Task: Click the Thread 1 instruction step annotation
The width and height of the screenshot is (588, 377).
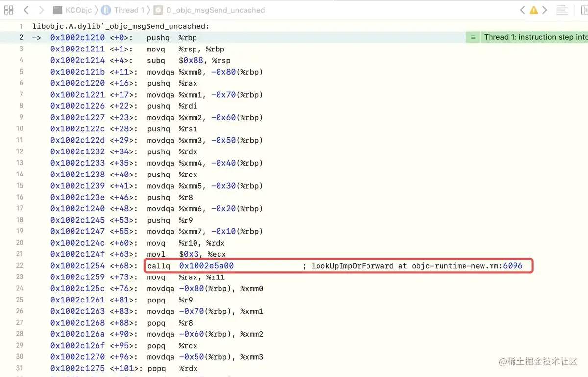Action: 536,37
